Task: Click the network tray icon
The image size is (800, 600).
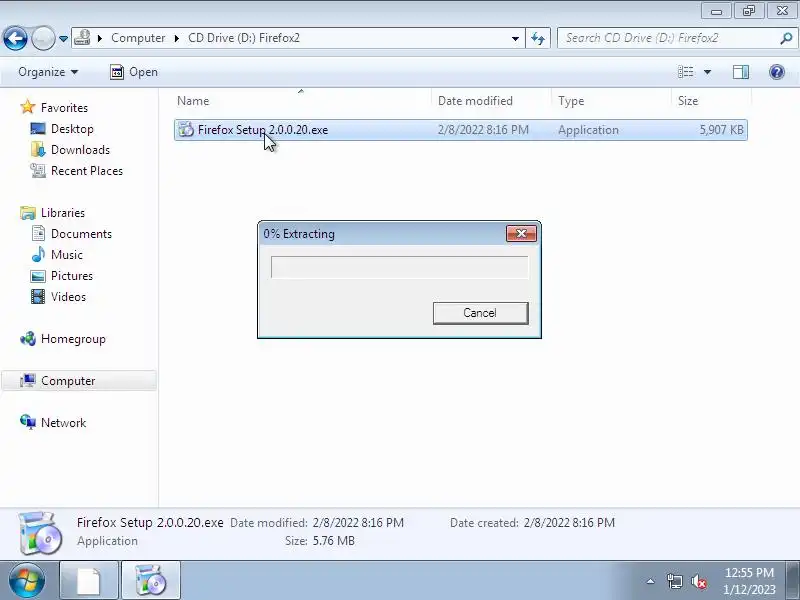Action: (674, 581)
